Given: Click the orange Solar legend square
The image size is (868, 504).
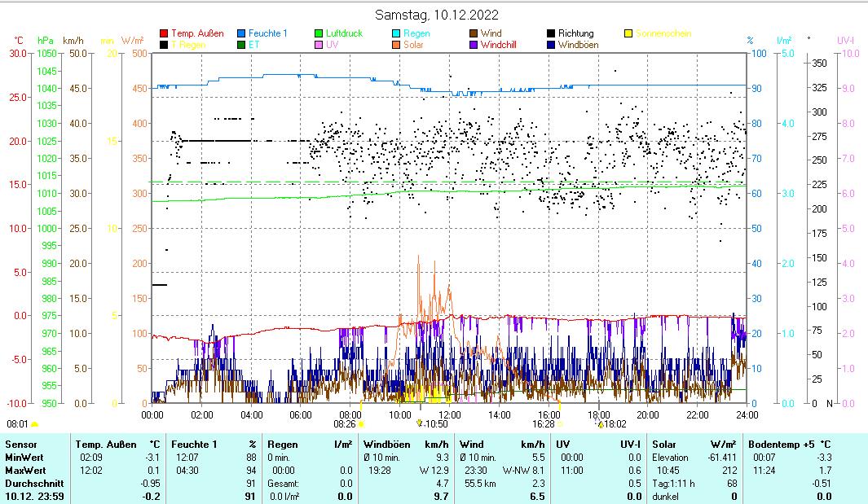Looking at the screenshot, I should coord(396,46).
